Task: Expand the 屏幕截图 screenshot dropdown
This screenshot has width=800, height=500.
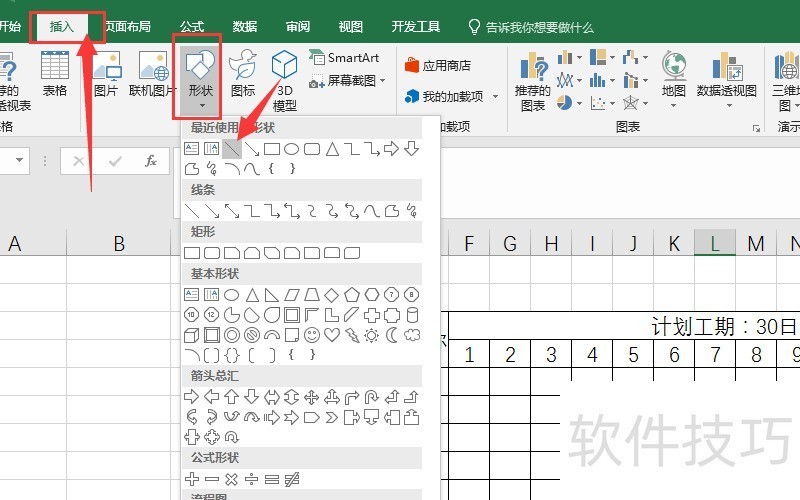Action: pyautogui.click(x=350, y=81)
